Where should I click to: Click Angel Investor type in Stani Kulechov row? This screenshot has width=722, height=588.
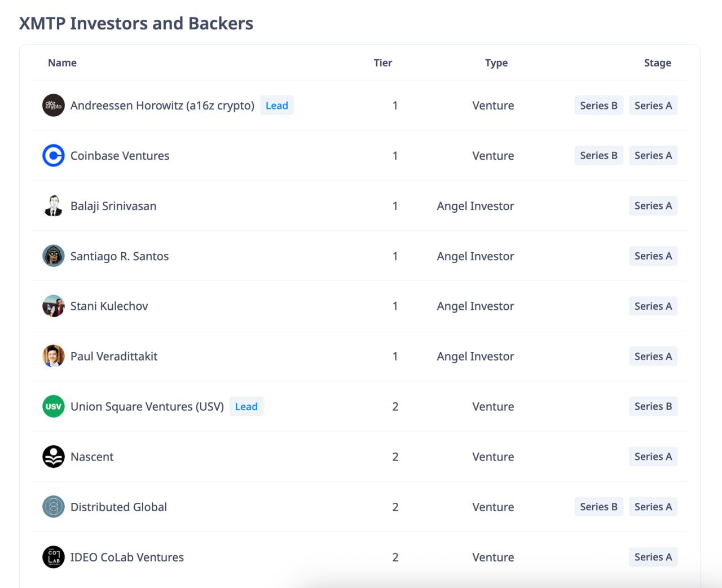[x=476, y=306]
